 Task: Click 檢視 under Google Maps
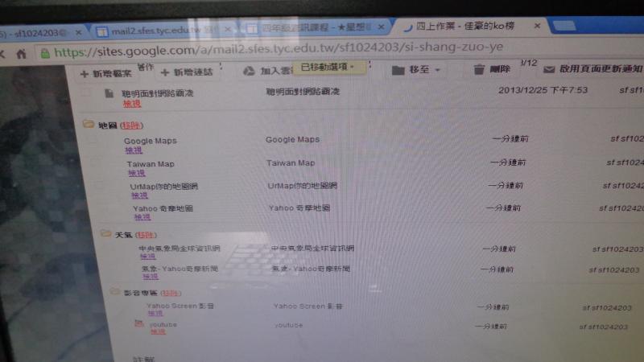coord(134,150)
